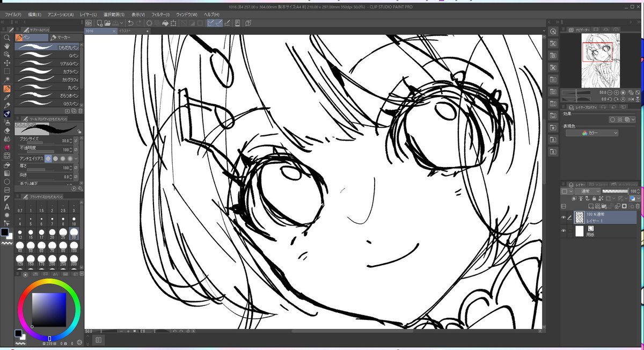Viewport: 644px width, 350px height.
Task: Delete sub tool with trash icon
Action: [x=80, y=111]
